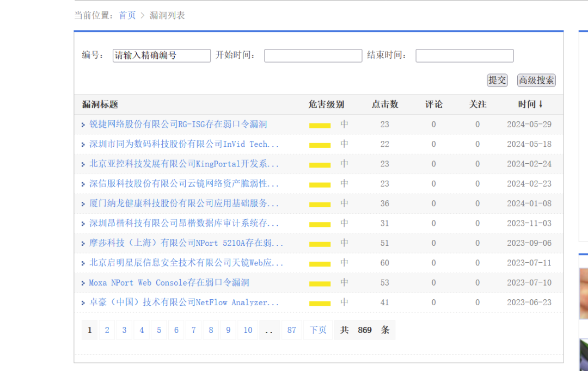Go to page 7 of results
This screenshot has width=588, height=371.
pyautogui.click(x=193, y=330)
